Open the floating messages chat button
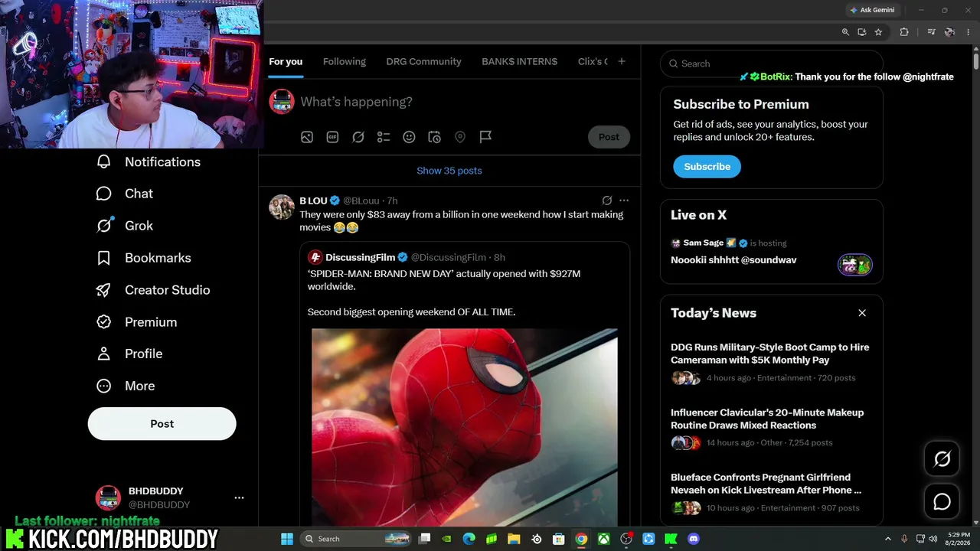The width and height of the screenshot is (980, 551). click(x=942, y=501)
